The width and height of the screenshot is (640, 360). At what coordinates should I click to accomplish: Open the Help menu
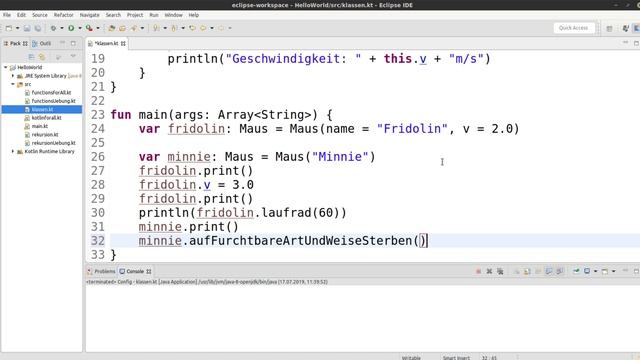pos(193,15)
